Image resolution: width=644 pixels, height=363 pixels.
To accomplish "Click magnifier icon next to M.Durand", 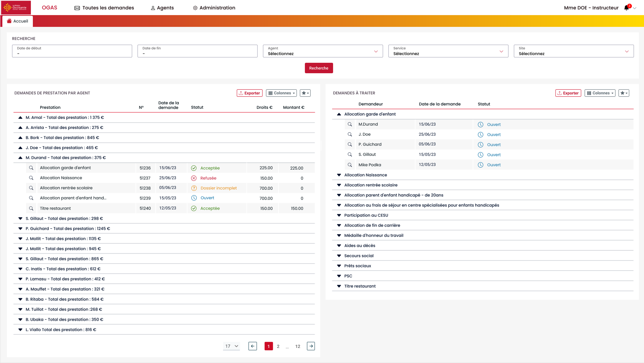I will tap(350, 124).
